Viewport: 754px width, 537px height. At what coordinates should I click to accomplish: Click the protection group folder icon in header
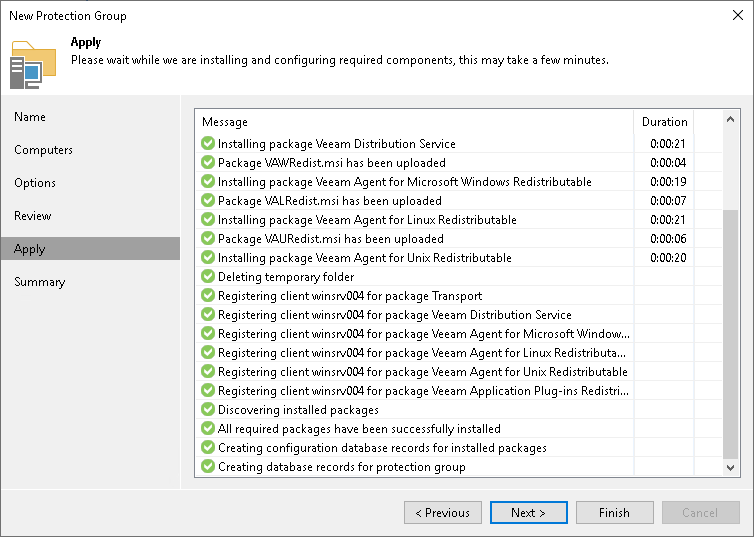tap(33, 65)
